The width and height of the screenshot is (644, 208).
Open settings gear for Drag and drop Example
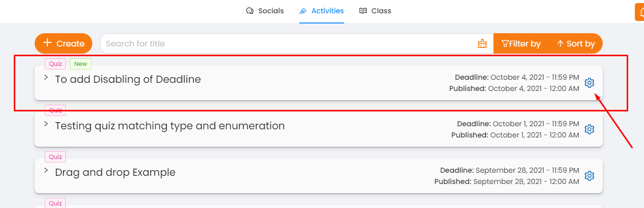coord(589,175)
